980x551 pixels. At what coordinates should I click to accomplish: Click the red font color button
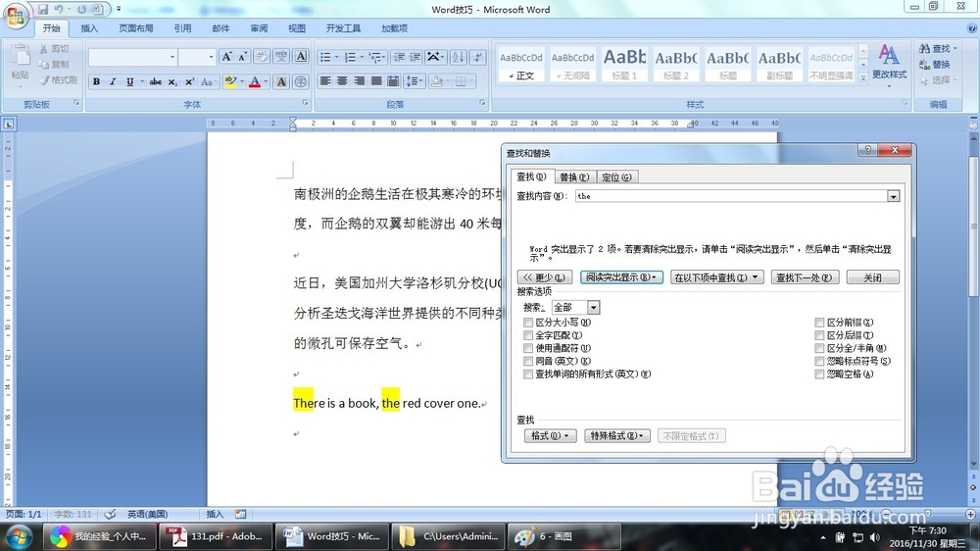click(255, 81)
